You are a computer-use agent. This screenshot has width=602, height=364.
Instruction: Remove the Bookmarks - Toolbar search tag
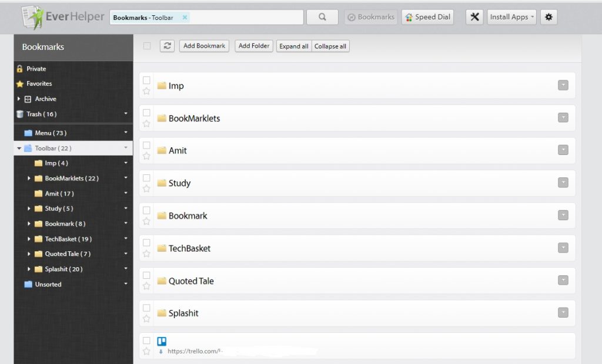tap(185, 18)
